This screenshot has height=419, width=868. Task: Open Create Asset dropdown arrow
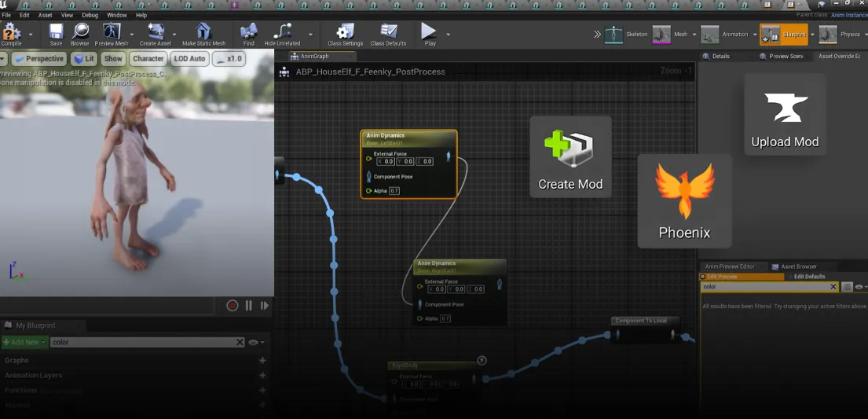[175, 35]
